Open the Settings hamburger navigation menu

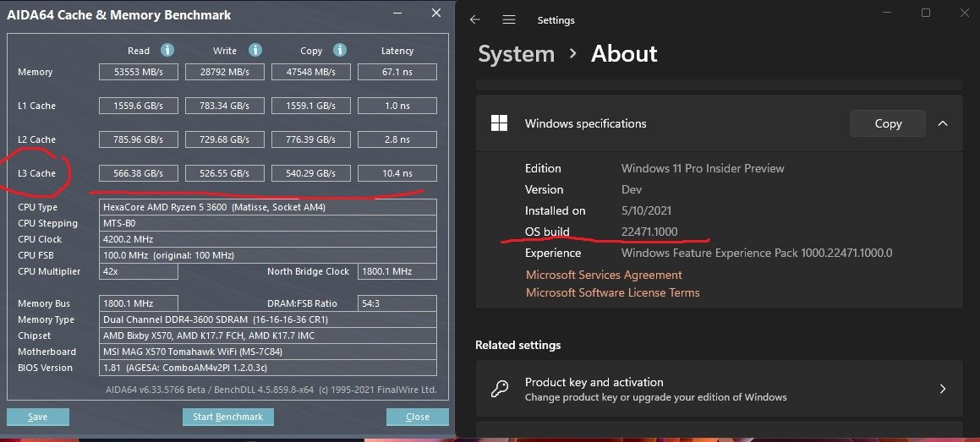coord(509,20)
